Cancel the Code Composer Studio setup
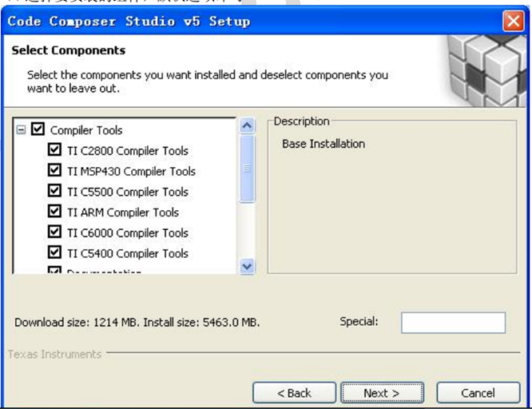Screen dimensions: 532x409 click(478, 393)
